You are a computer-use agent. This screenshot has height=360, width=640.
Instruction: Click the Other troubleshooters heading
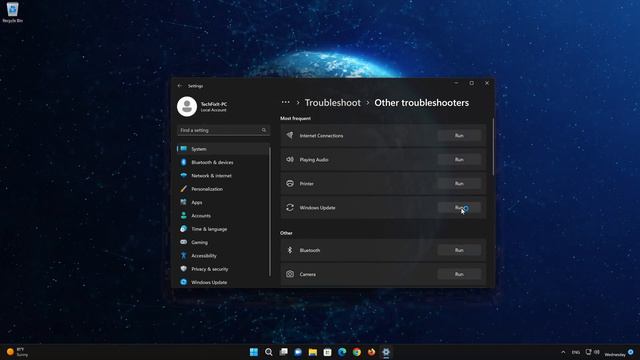coord(422,103)
